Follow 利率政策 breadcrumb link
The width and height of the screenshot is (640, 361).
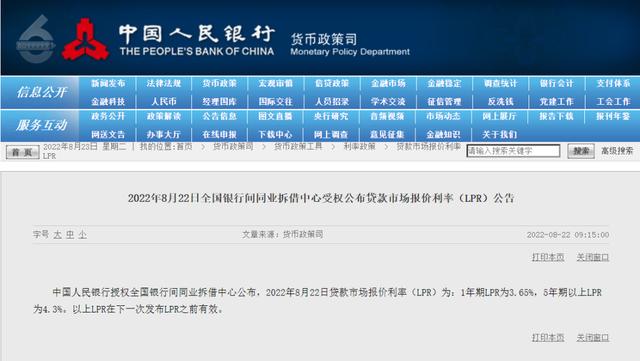pos(359,146)
